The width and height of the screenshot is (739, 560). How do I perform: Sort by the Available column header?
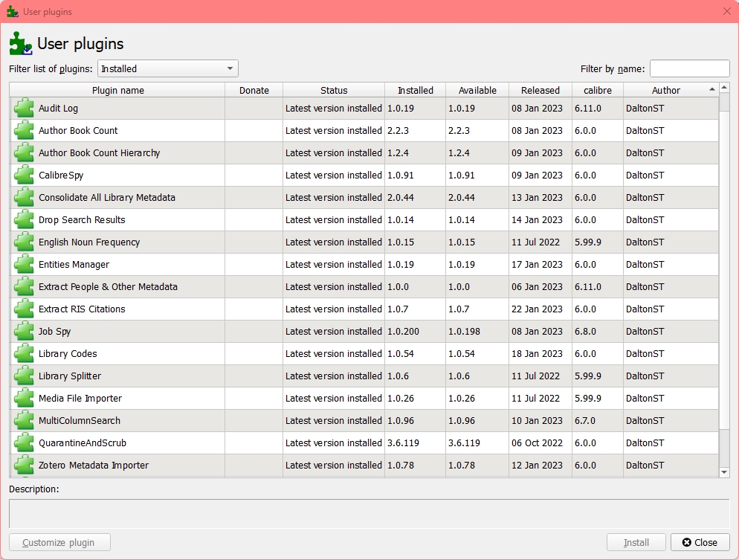(x=477, y=90)
